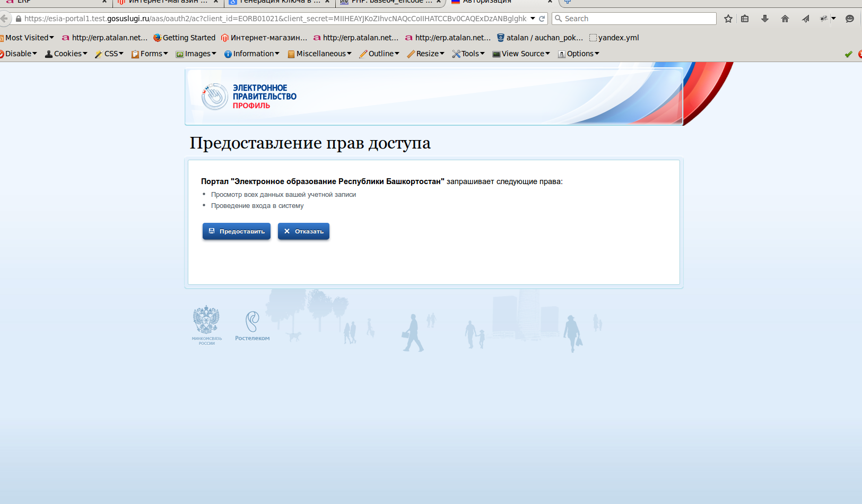Click the portal name Электронное образование Республики Башкортостан

click(337, 181)
